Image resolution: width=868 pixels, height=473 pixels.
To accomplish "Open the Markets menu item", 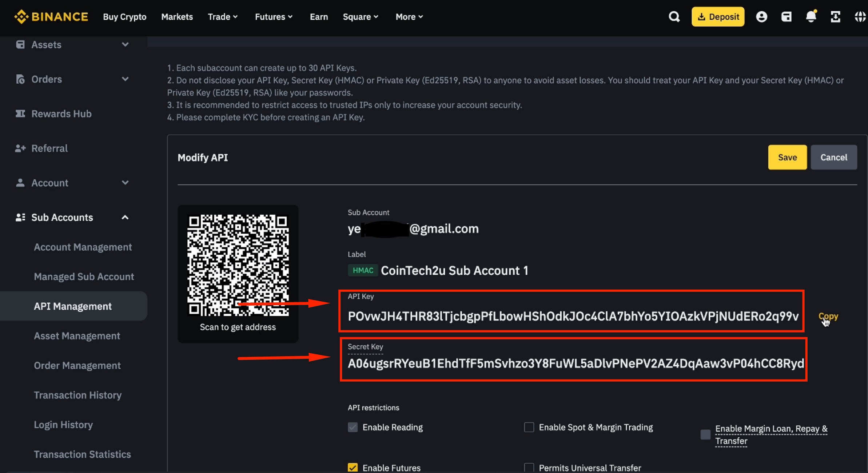I will 177,17.
